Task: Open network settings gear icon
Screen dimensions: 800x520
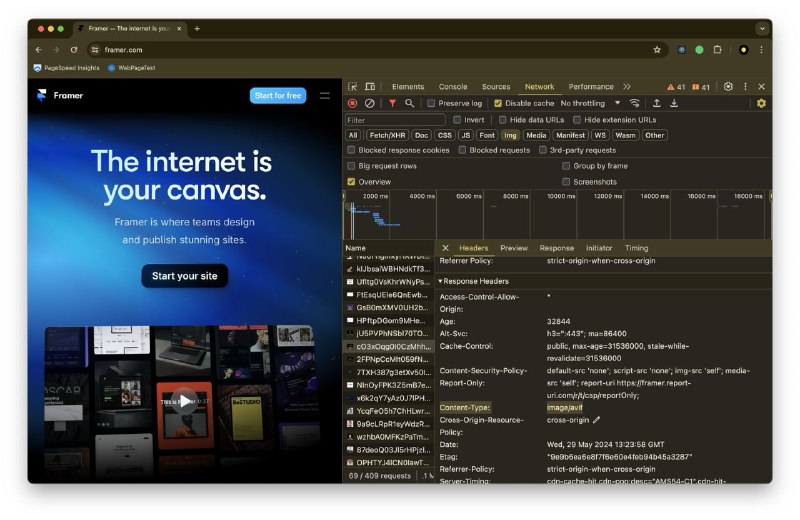Action: [x=761, y=103]
